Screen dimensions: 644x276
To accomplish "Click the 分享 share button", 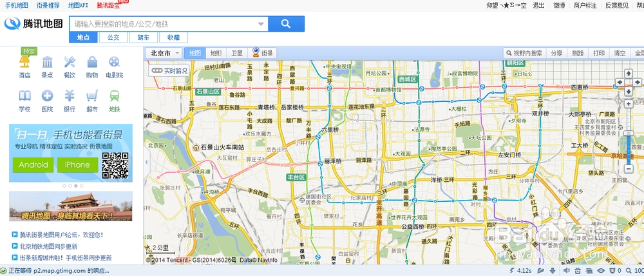I will coord(556,53).
